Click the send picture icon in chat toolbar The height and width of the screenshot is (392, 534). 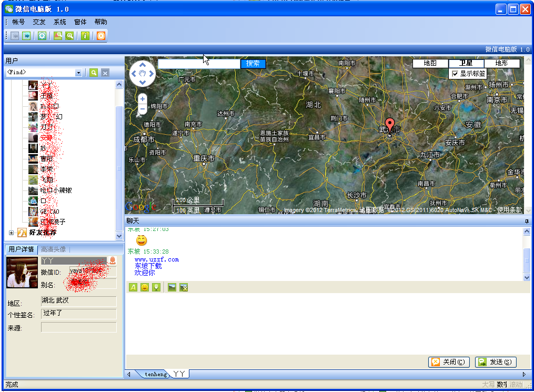pos(172,287)
